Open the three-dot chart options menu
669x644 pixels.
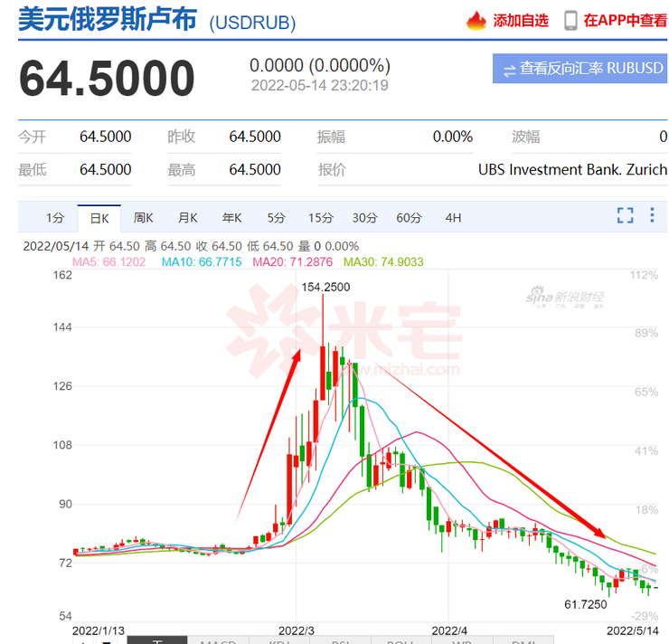[652, 215]
